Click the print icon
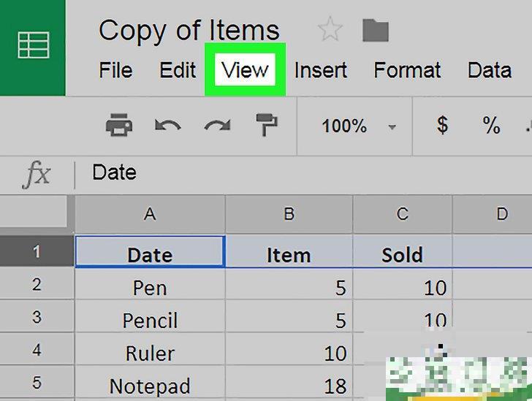The height and width of the screenshot is (401, 532). tap(119, 126)
